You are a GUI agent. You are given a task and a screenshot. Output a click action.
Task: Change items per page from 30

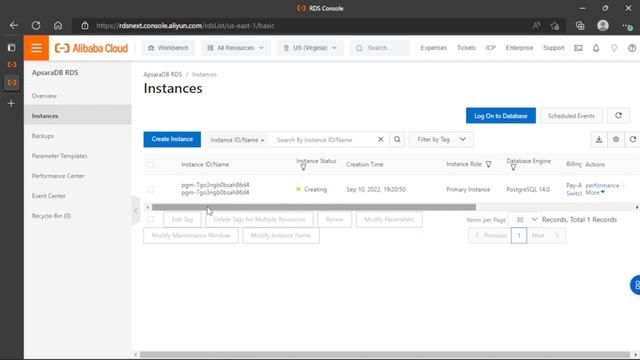(525, 220)
